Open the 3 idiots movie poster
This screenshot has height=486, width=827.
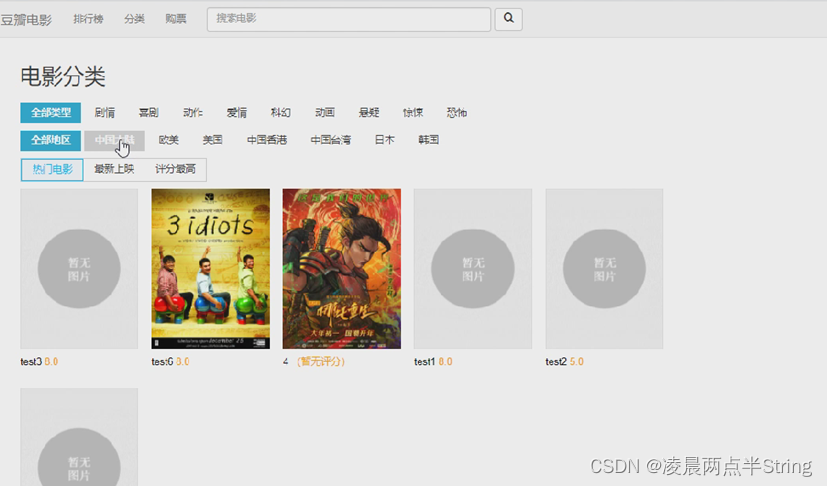[x=210, y=269]
